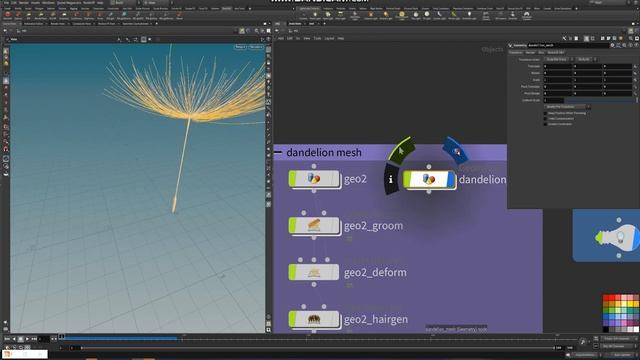Click the Ambient Light shelf tool

pyautogui.click(x=469, y=16)
